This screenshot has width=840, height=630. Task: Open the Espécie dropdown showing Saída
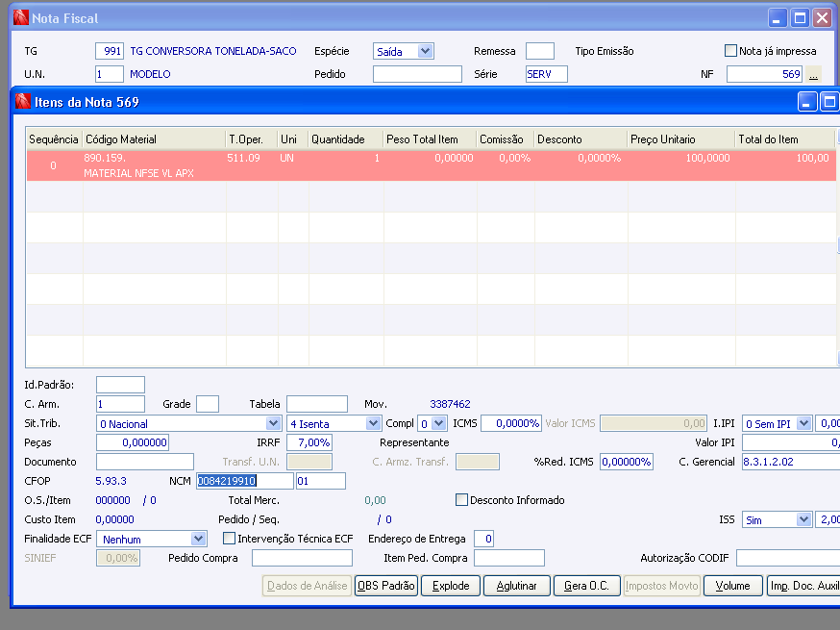pyautogui.click(x=426, y=51)
